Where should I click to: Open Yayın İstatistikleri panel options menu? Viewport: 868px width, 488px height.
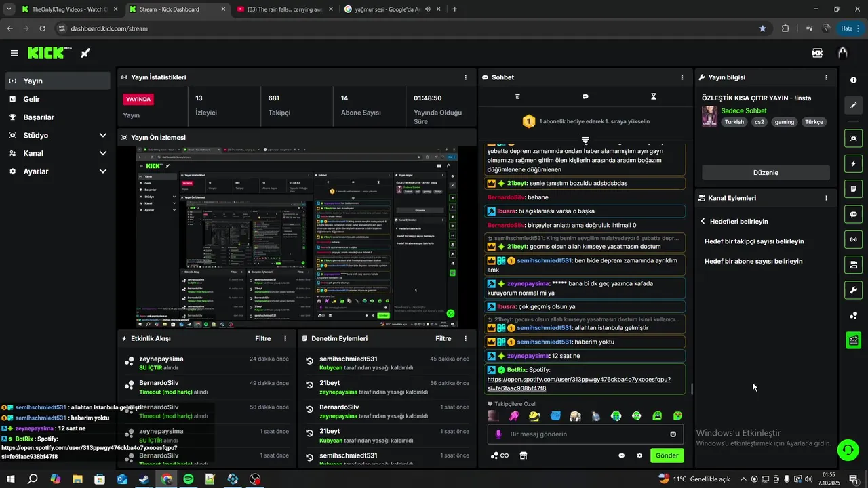(465, 77)
